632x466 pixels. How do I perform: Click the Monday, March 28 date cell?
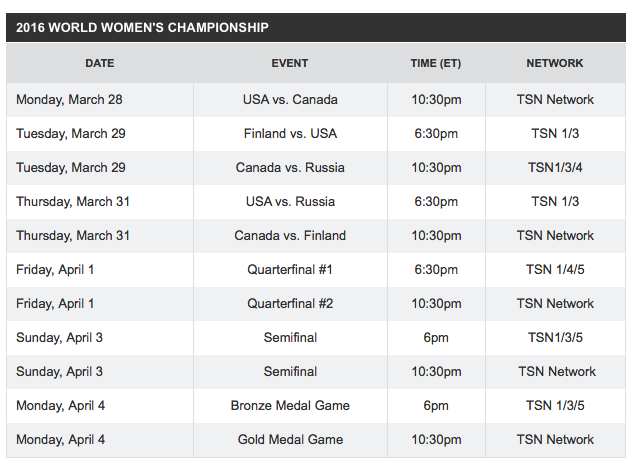pyautogui.click(x=69, y=100)
